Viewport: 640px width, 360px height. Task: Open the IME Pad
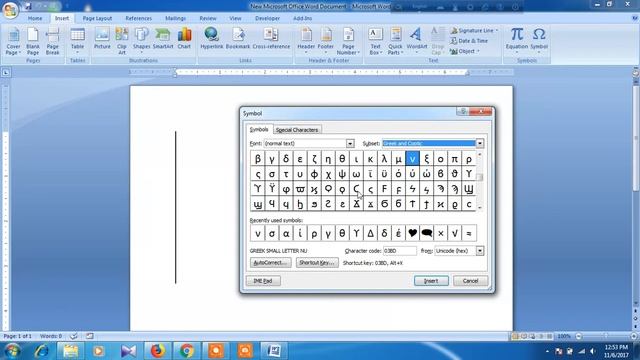pos(263,281)
